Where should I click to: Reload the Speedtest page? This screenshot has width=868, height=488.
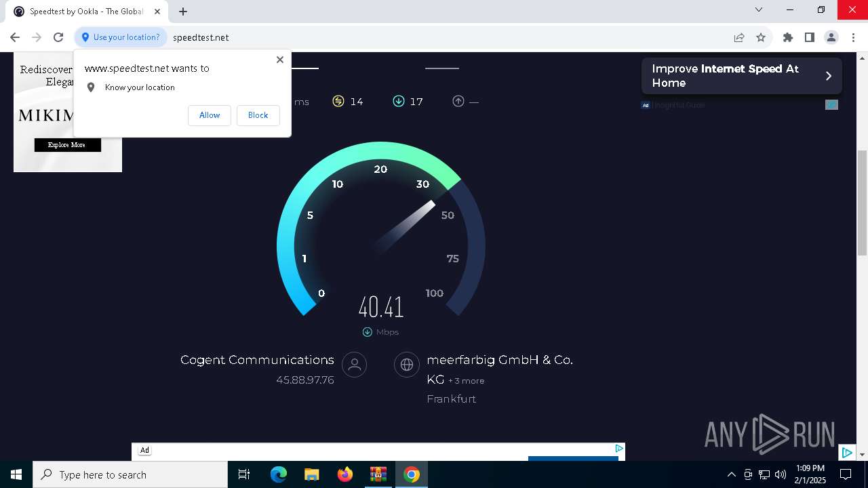[58, 37]
